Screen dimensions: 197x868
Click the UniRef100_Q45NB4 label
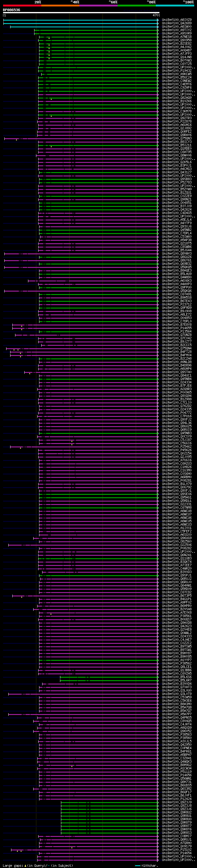[177, 379]
